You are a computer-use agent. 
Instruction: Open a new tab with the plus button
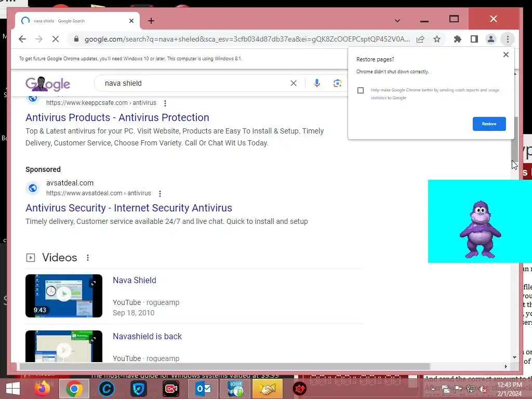151,21
